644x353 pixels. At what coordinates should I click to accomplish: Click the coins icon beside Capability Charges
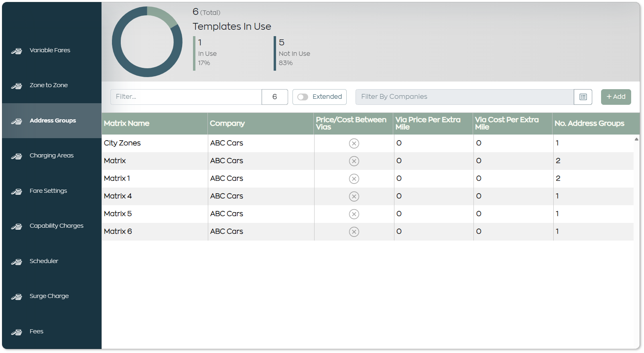click(16, 226)
